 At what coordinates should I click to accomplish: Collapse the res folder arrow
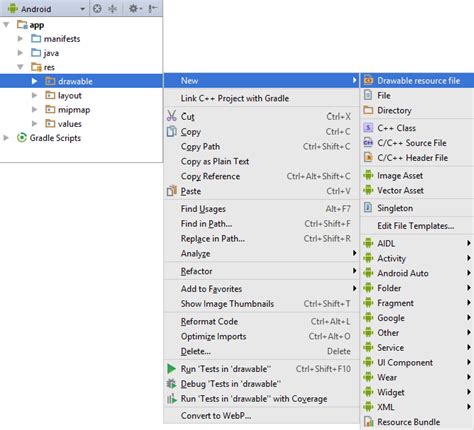[20, 67]
